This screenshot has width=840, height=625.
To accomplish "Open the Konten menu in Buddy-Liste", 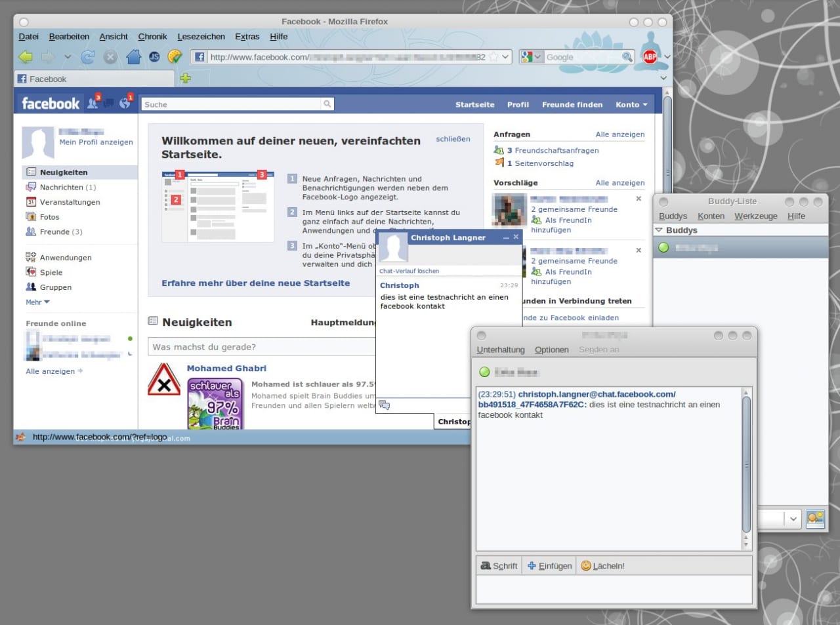I will [711, 216].
